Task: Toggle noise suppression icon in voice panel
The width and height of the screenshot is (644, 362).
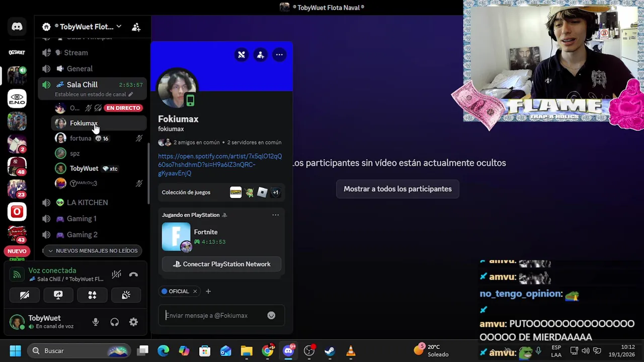Action: click(116, 275)
